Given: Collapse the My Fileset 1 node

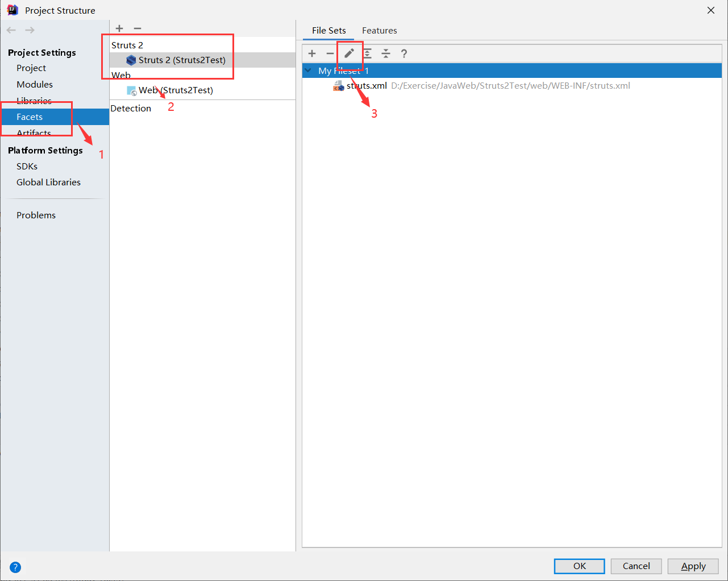Looking at the screenshot, I should (x=308, y=70).
